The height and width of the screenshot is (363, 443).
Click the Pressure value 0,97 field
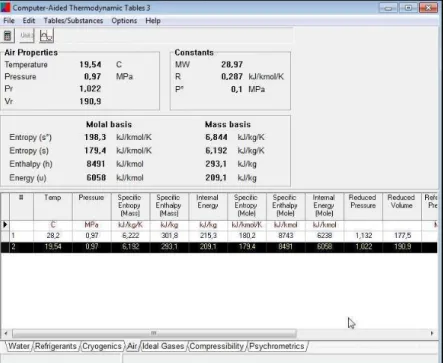(92, 77)
